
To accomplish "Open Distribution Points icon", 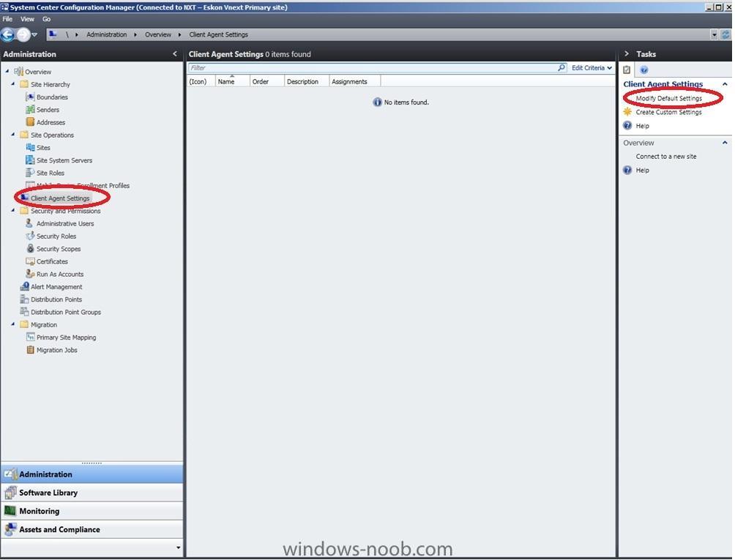I will coord(24,299).
